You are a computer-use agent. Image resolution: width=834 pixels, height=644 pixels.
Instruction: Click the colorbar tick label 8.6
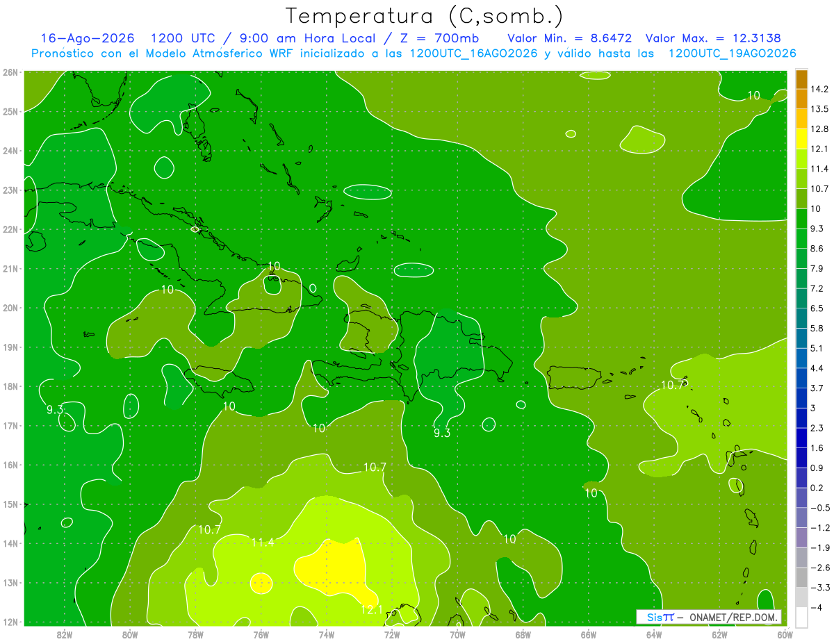[817, 248]
